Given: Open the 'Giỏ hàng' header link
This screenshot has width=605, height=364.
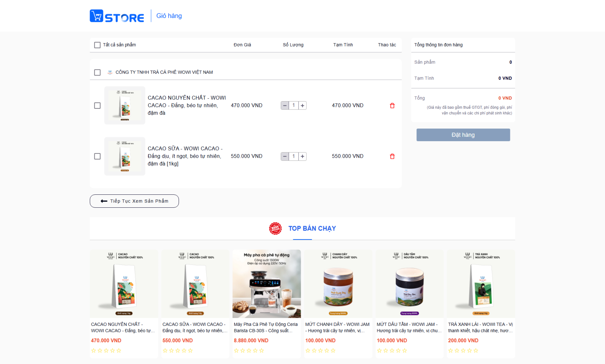Looking at the screenshot, I should coord(169,16).
